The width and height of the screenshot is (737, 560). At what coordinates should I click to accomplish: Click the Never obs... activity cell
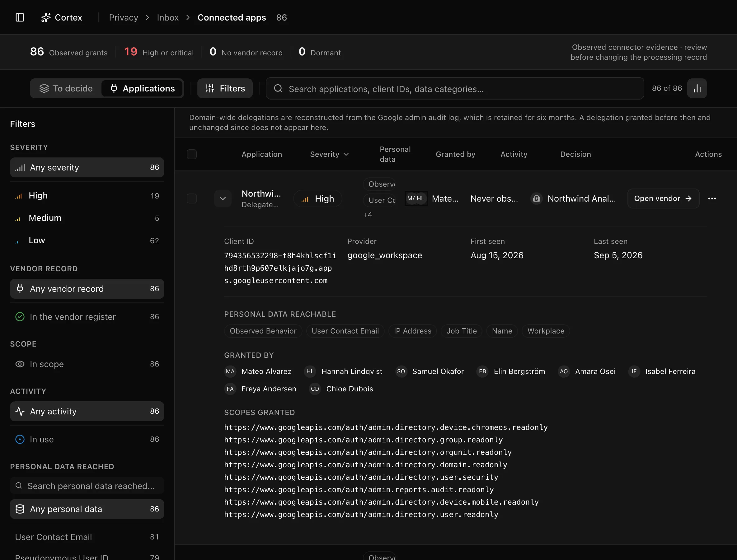point(494,199)
